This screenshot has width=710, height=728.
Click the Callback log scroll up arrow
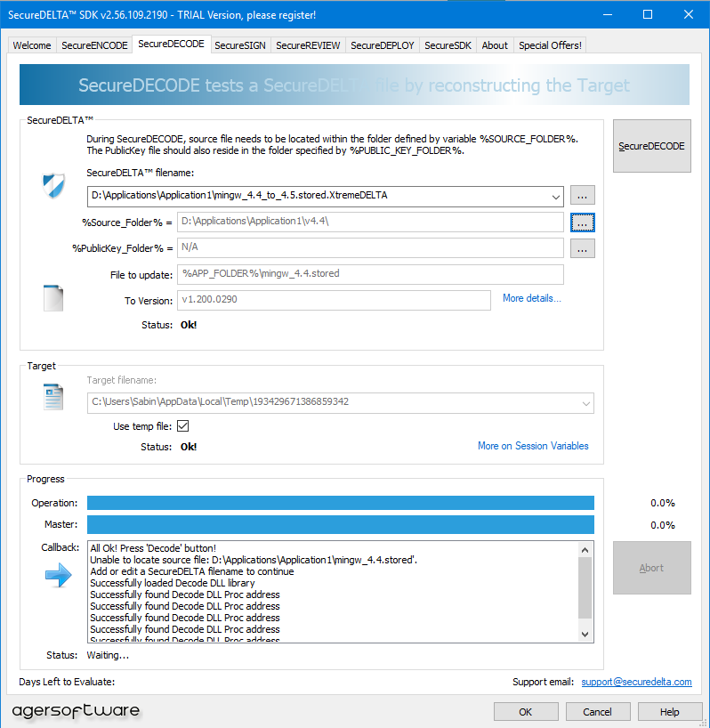coord(585,550)
